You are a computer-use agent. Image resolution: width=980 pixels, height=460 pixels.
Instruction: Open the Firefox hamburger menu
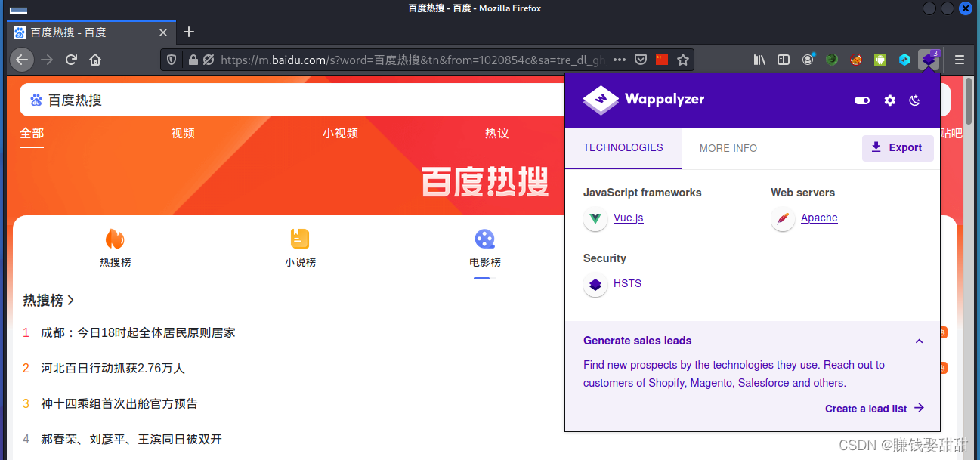tap(960, 60)
